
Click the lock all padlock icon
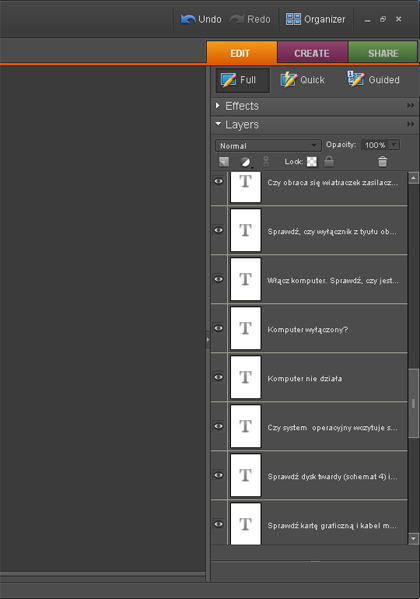[x=329, y=162]
